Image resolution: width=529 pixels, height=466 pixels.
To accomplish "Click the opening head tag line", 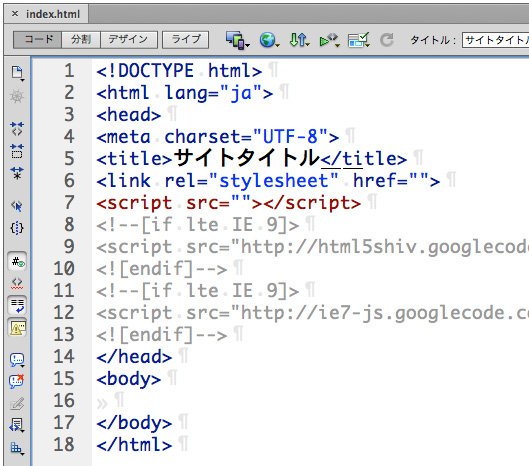I will (129, 115).
